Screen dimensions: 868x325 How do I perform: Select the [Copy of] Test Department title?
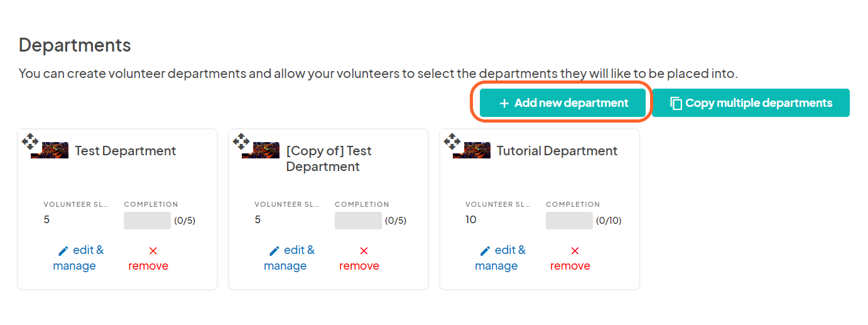(328, 158)
